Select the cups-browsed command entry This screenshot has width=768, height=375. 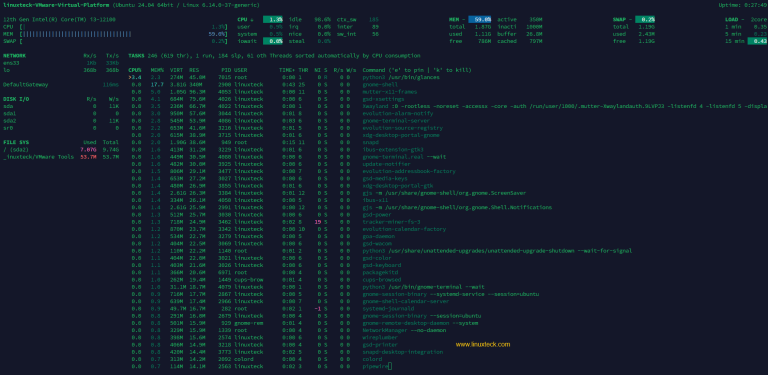pos(383,280)
